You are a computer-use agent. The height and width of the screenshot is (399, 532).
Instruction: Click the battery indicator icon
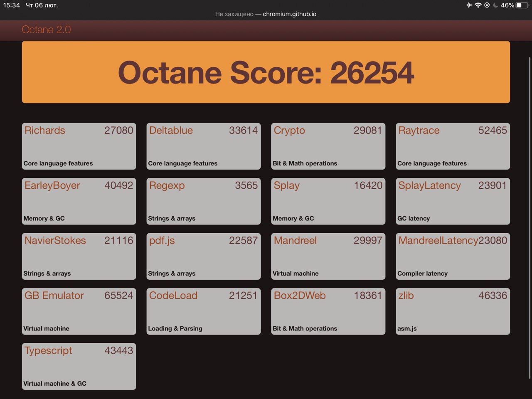(x=522, y=5)
